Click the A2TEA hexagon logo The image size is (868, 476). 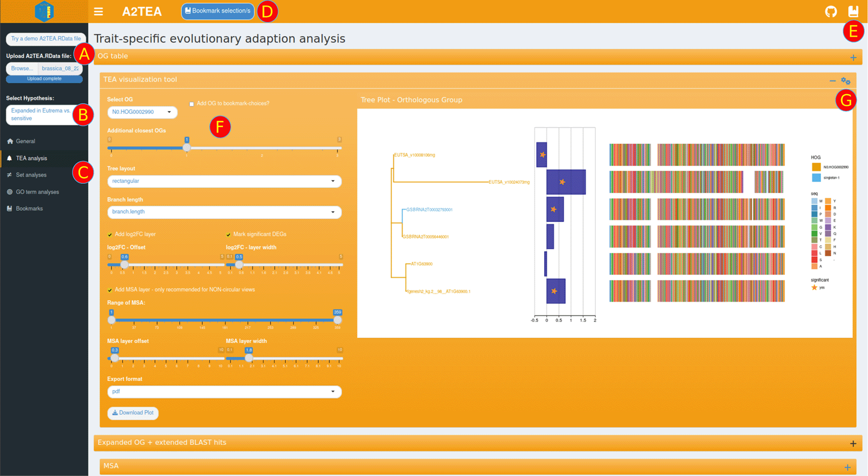pos(44,11)
